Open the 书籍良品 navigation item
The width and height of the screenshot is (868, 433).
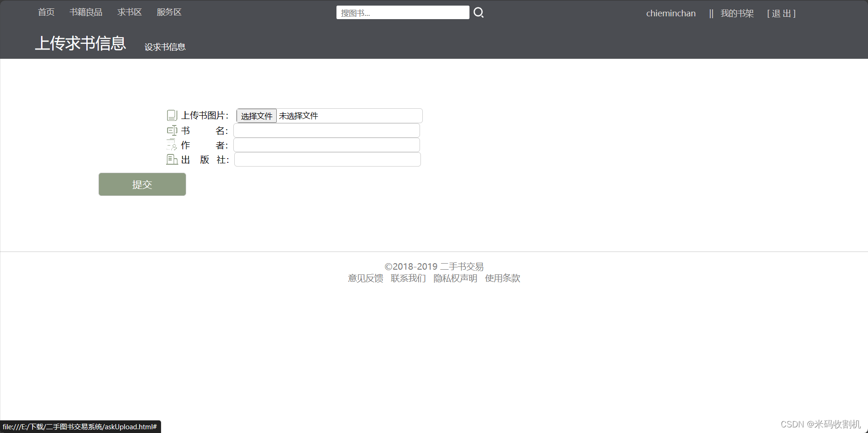86,12
